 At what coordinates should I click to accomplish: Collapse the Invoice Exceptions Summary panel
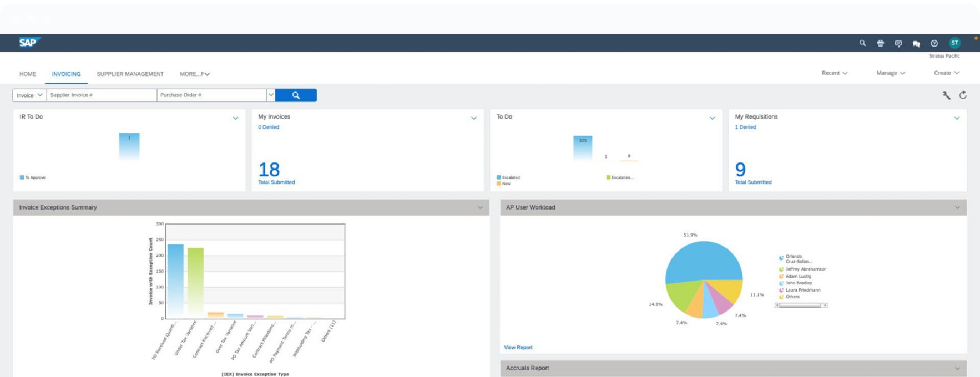pyautogui.click(x=480, y=207)
